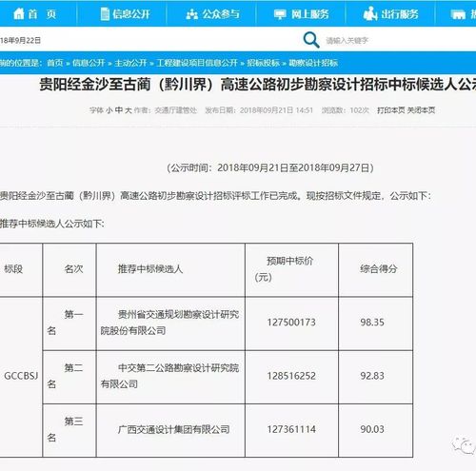Image resolution: width=476 pixels, height=471 pixels.
Task: Click the score 98.35
Action: (x=372, y=323)
